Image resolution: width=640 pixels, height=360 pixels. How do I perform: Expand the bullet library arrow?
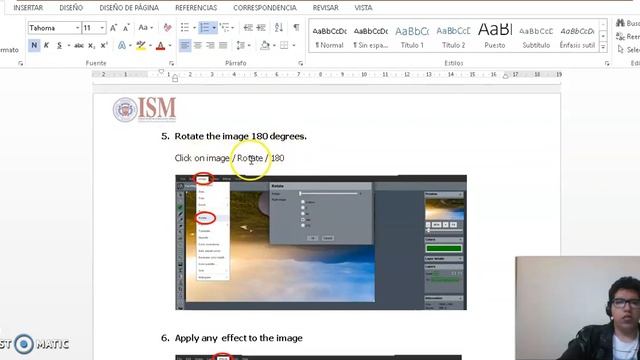tap(194, 28)
